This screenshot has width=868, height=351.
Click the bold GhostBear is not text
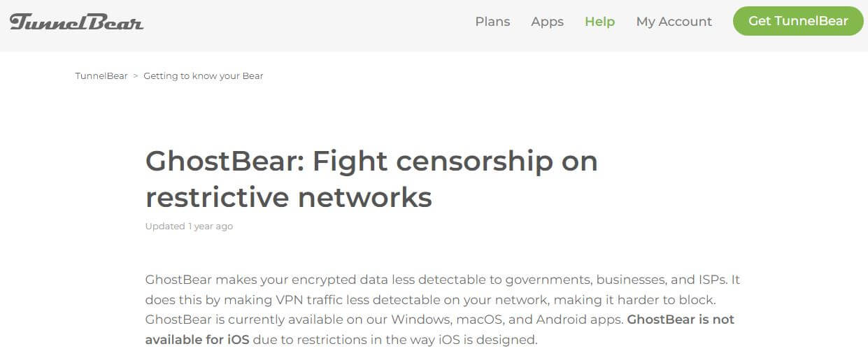pyautogui.click(x=681, y=320)
